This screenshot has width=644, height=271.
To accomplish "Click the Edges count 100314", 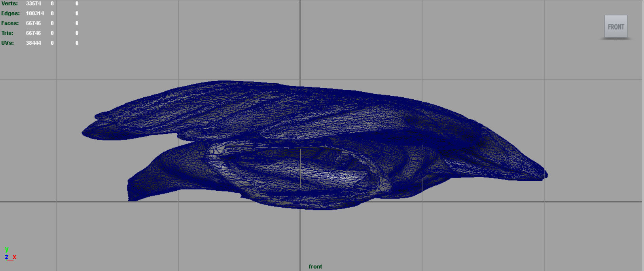I will 35,13.
